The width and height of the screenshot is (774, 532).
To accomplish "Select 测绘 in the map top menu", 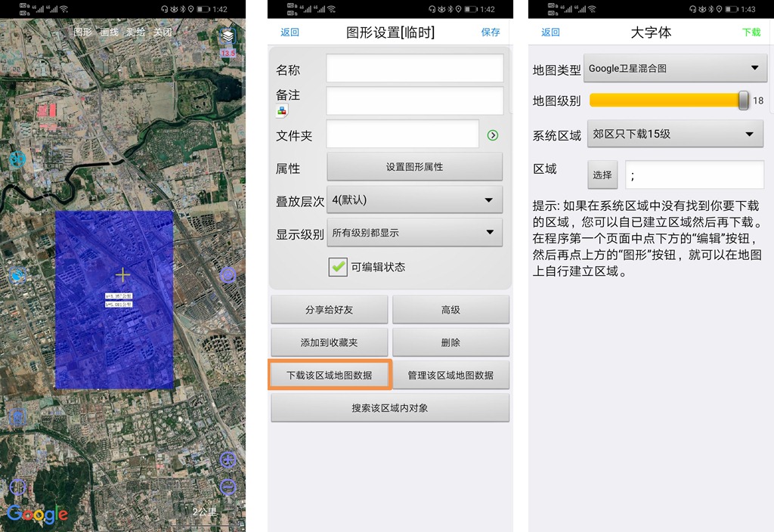I will coord(135,32).
